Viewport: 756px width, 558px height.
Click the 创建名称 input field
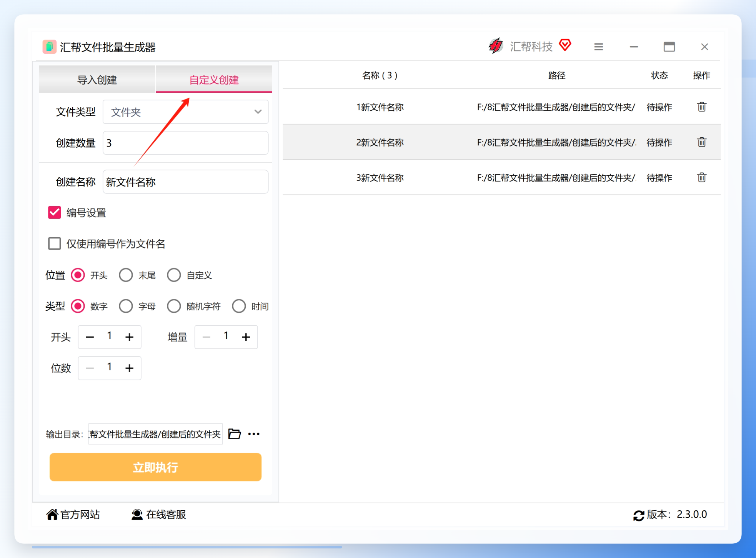(x=185, y=182)
